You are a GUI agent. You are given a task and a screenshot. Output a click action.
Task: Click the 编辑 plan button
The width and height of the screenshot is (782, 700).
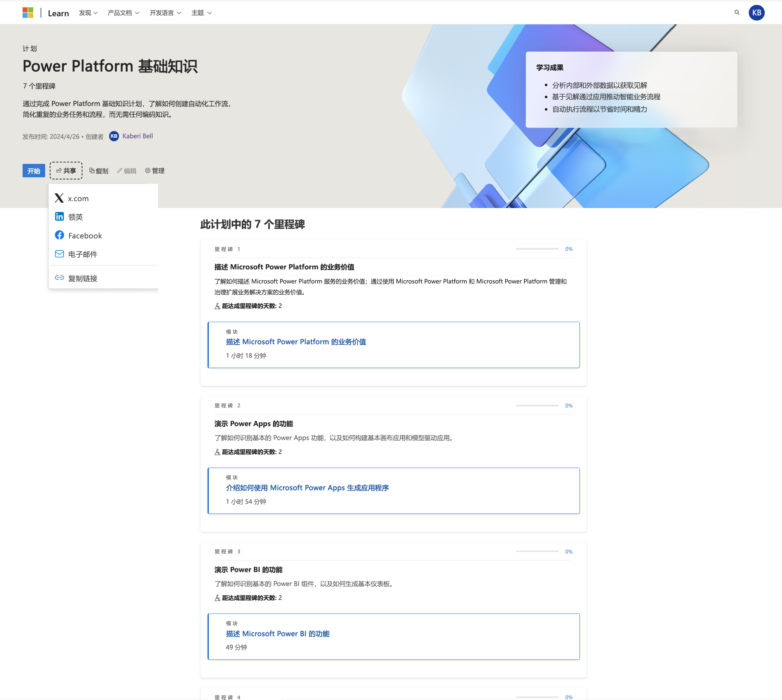point(127,171)
